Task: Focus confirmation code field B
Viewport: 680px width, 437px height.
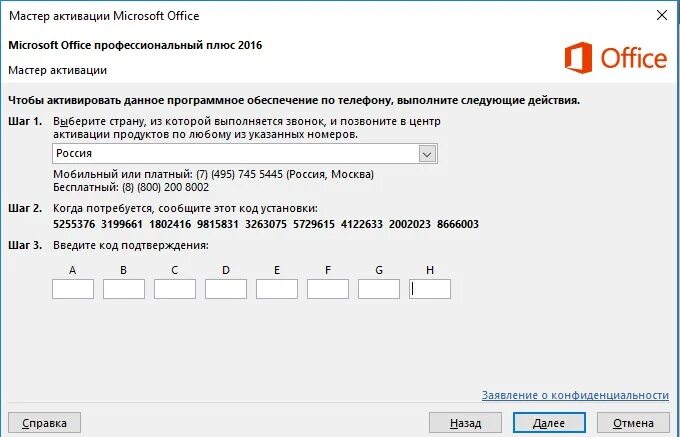Action: coord(124,289)
